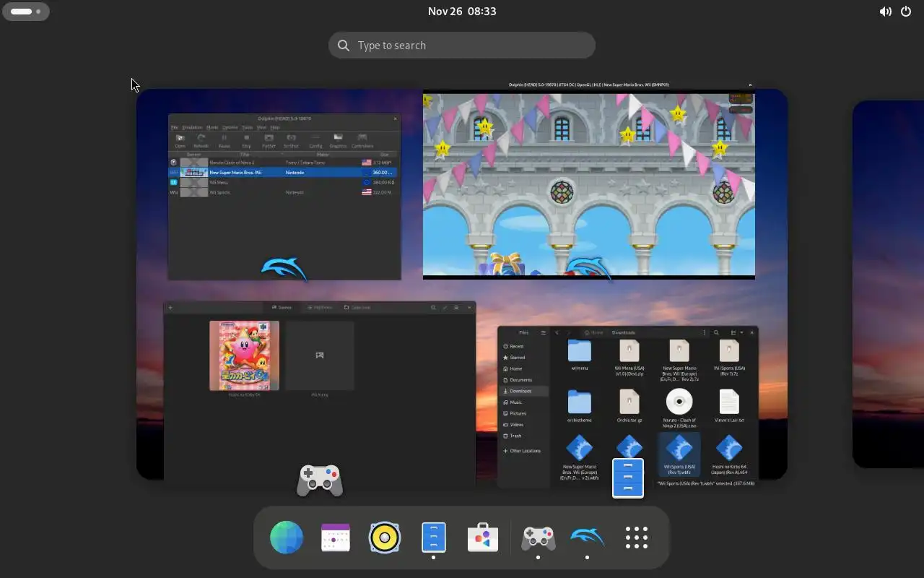Screen dimensions: 924x578
Task: Click the add (+) button in the Games window
Action: [170, 308]
